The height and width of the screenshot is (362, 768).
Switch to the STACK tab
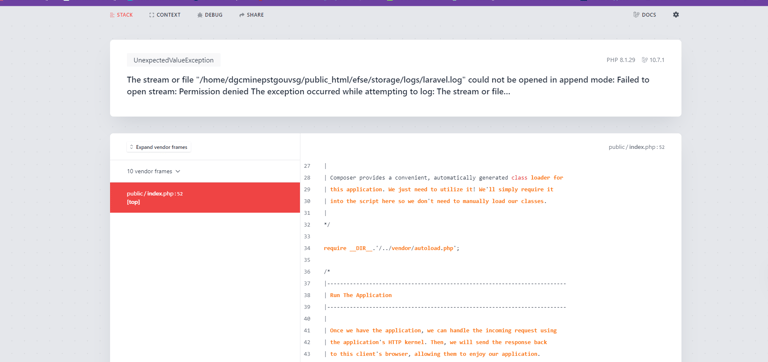coord(121,15)
